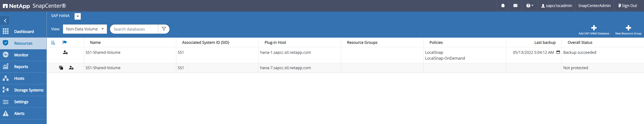644x124 pixels.
Task: Click the calendar icon beside last backup date
Action: [x=558, y=52]
